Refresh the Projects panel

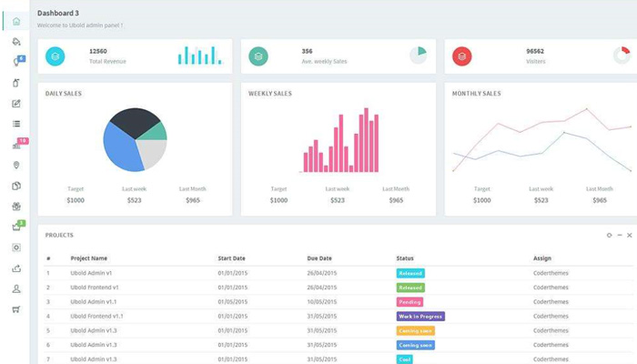click(609, 235)
